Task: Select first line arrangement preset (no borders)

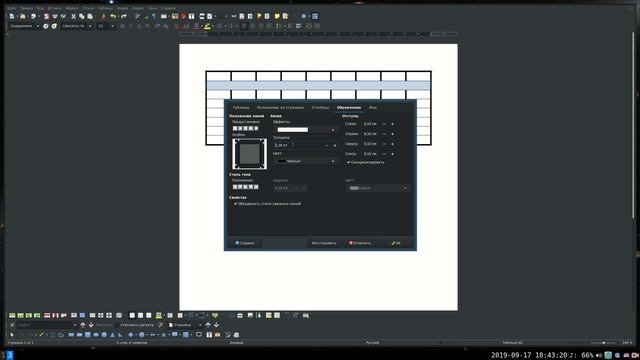Action: coord(235,129)
